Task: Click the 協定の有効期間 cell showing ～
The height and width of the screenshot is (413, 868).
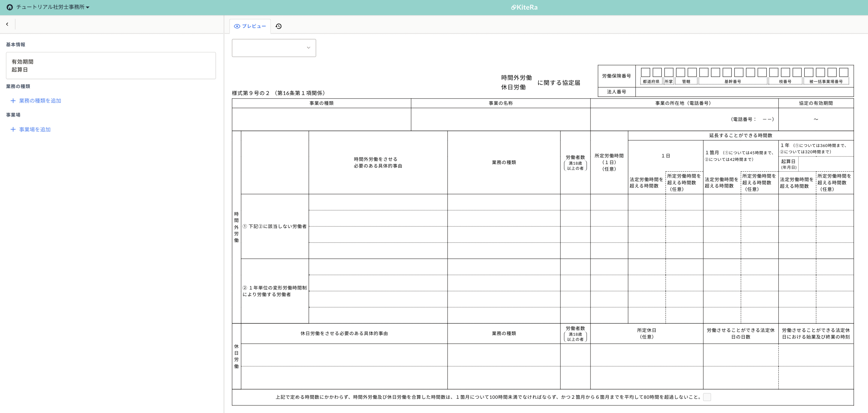Action: coord(816,119)
